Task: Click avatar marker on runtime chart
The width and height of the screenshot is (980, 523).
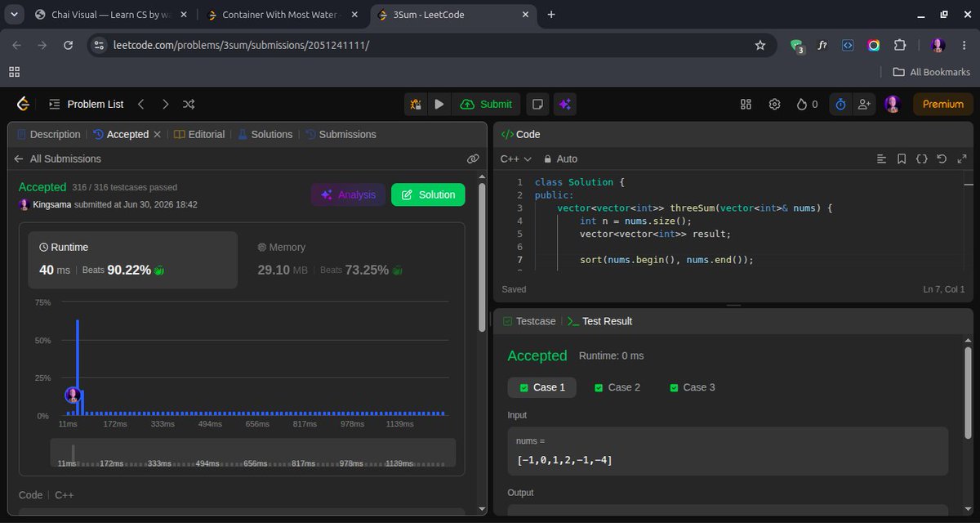Action: [x=73, y=396]
